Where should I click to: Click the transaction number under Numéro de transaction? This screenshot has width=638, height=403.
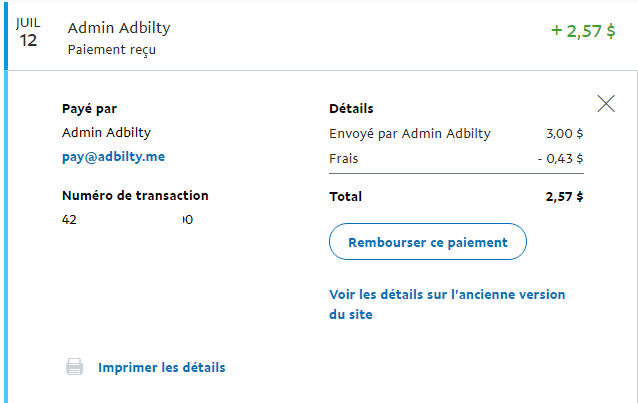click(x=127, y=220)
